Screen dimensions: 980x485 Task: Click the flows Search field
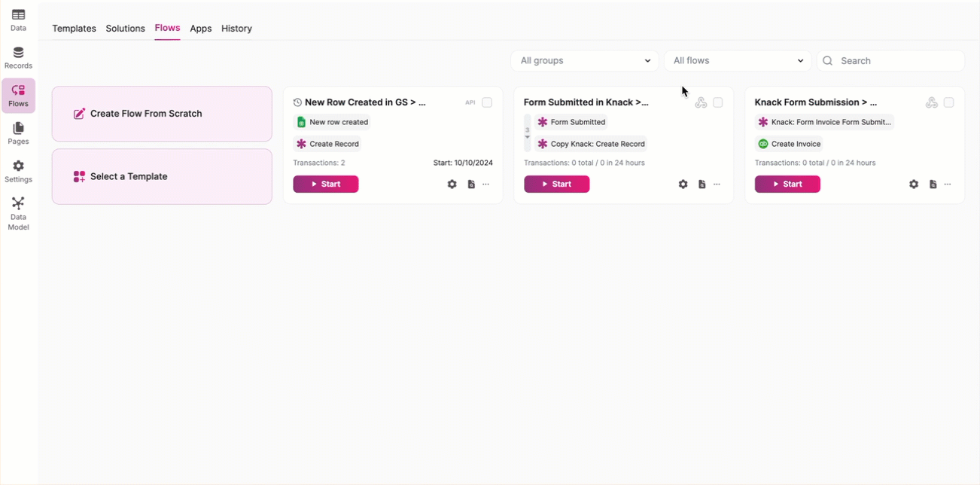897,61
